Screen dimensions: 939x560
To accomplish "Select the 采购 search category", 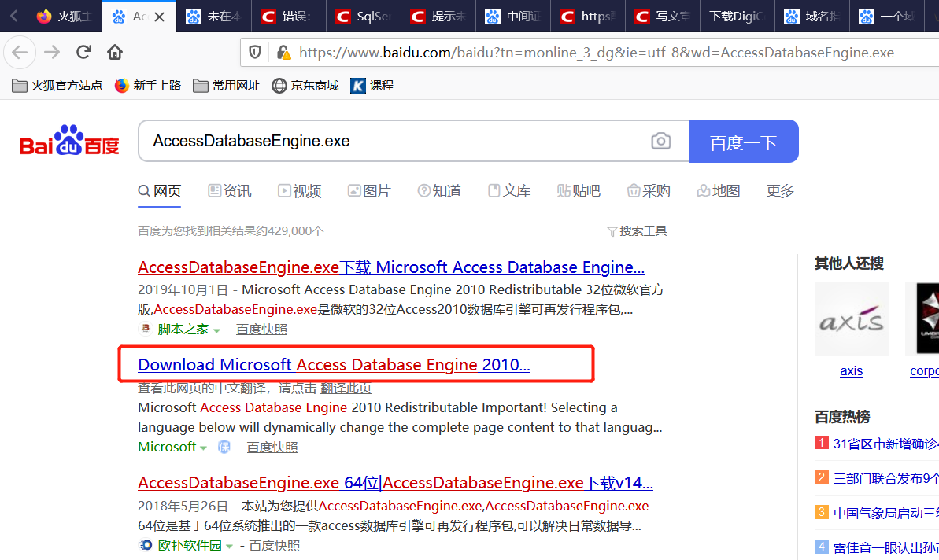I will click(x=649, y=191).
